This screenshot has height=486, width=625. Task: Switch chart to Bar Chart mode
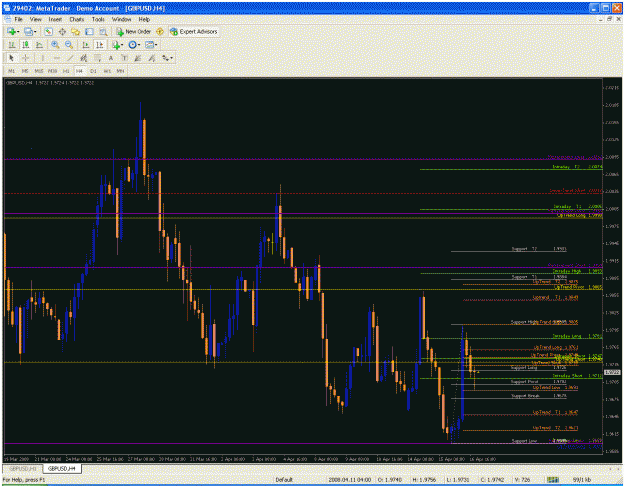[x=12, y=45]
